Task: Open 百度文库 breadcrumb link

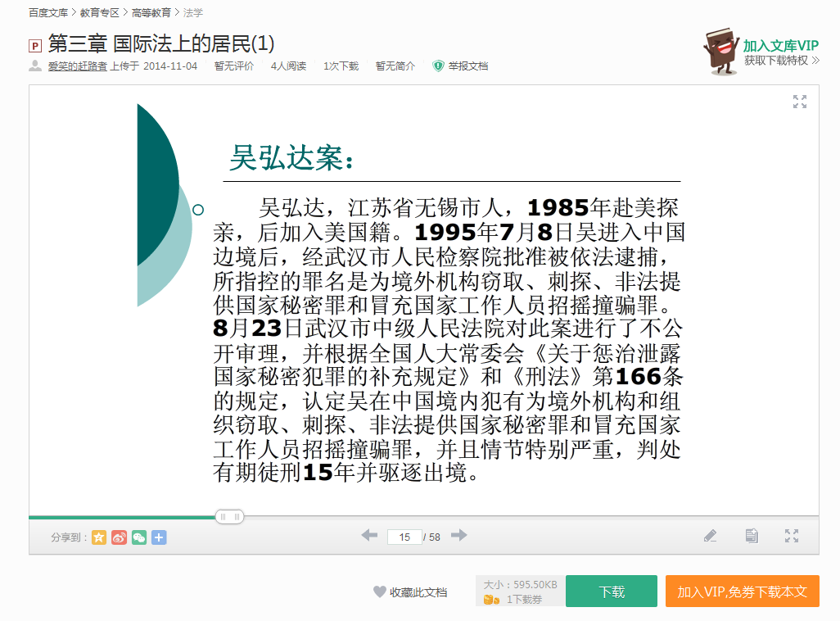Action: (x=48, y=13)
